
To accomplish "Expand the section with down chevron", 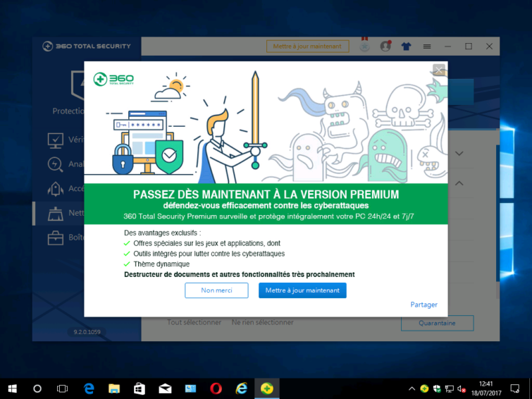I will 459,154.
